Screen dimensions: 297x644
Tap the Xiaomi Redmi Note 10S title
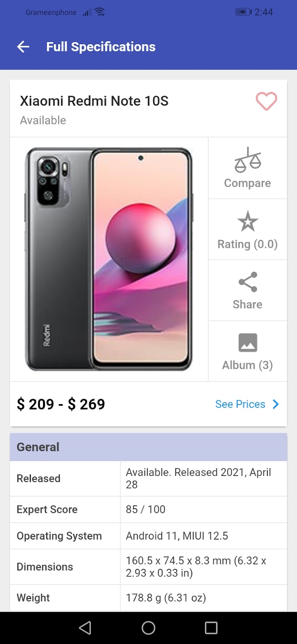point(94,101)
